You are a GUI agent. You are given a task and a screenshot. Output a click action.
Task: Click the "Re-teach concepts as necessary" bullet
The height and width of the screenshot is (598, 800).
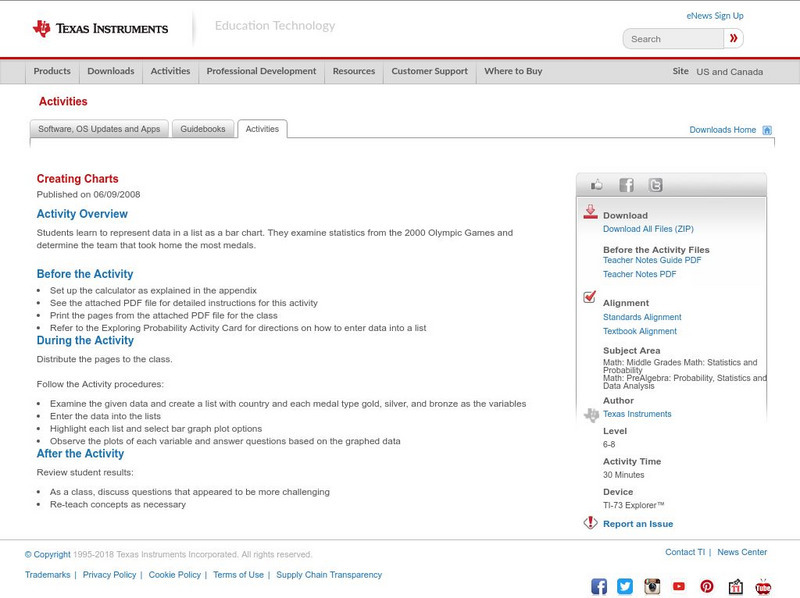click(118, 505)
